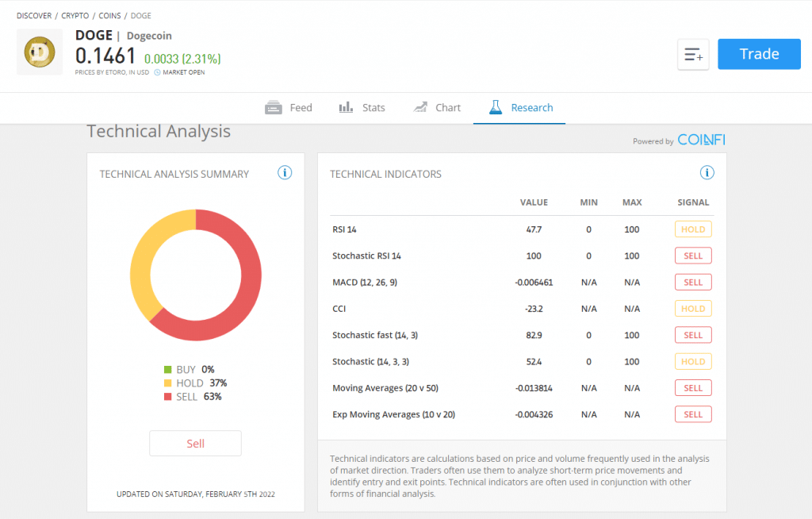Click the green price change 0.0033 (2.31%)

pos(182,59)
